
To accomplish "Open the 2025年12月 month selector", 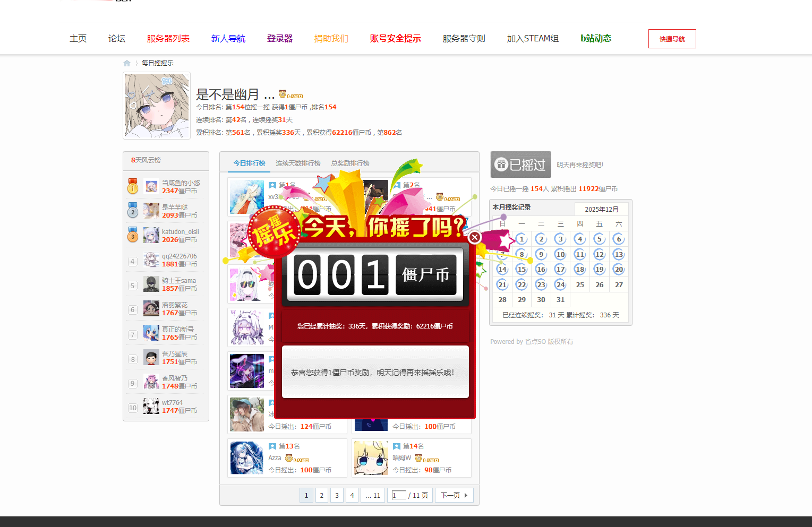I will (602, 209).
